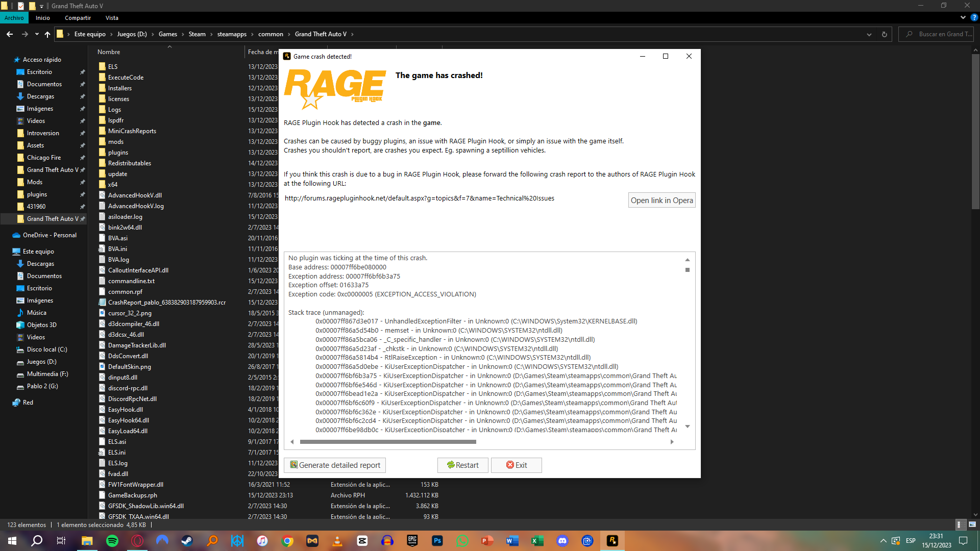This screenshot has width=980, height=551.
Task: Launch Photoshop from the taskbar
Action: pyautogui.click(x=437, y=541)
